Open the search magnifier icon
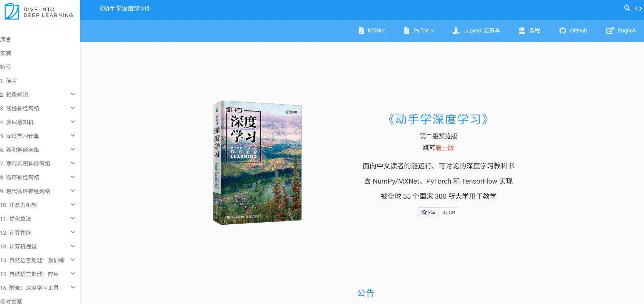644x304 pixels. [627, 8]
